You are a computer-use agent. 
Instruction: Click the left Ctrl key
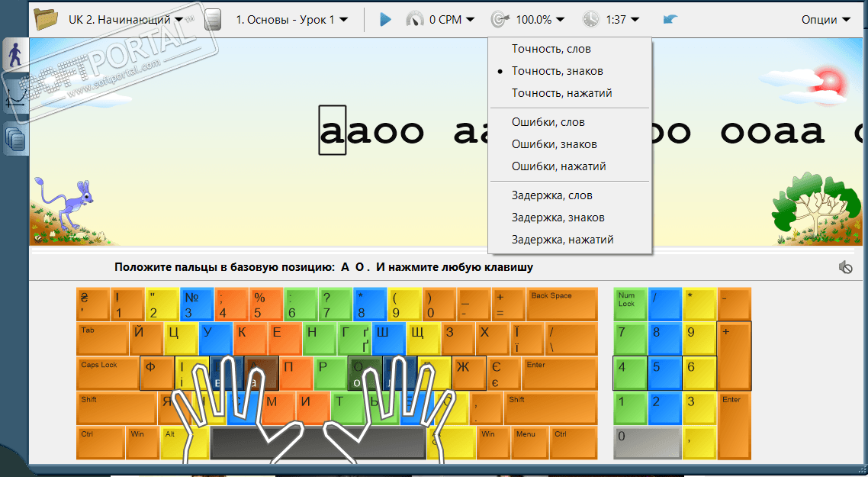101,443
